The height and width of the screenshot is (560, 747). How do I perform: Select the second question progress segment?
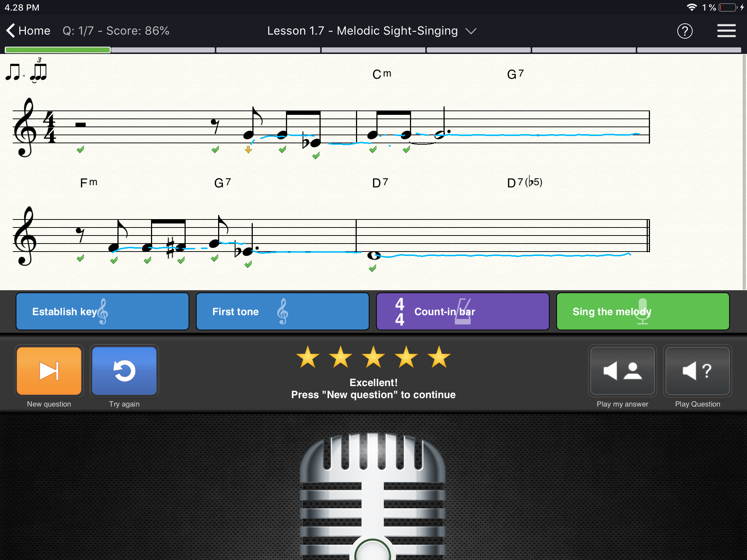click(x=163, y=50)
